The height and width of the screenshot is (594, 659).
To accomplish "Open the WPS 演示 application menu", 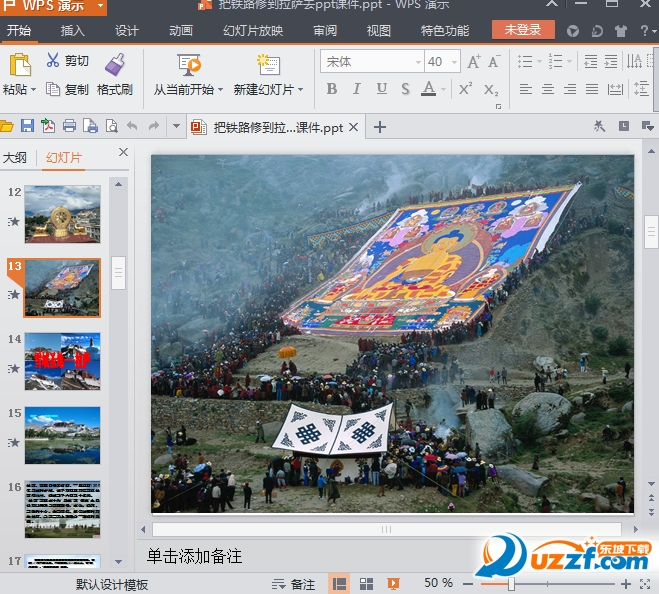I will 53,7.
